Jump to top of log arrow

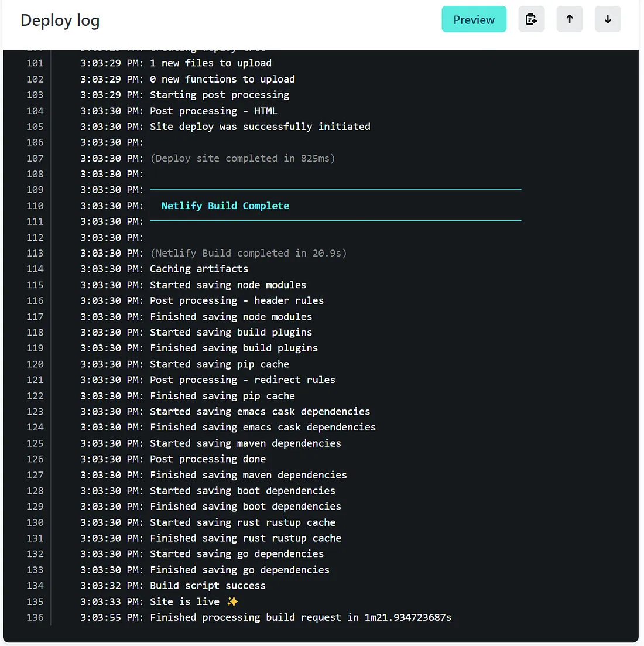pos(570,19)
